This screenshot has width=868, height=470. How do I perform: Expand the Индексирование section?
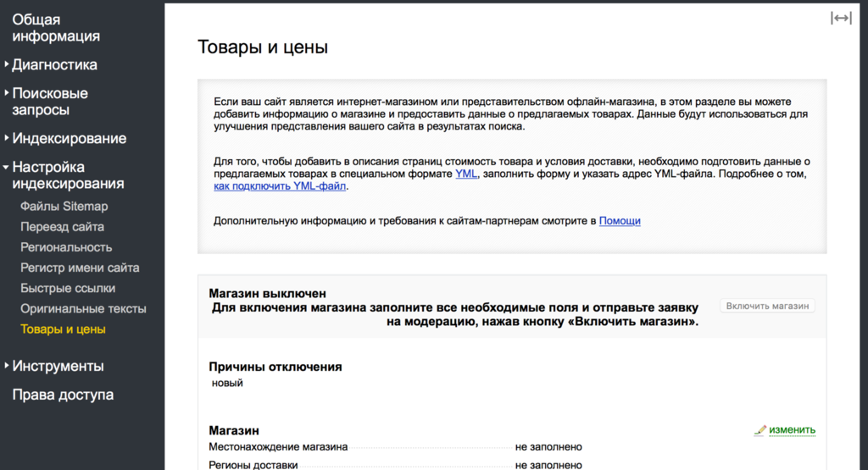click(69, 138)
